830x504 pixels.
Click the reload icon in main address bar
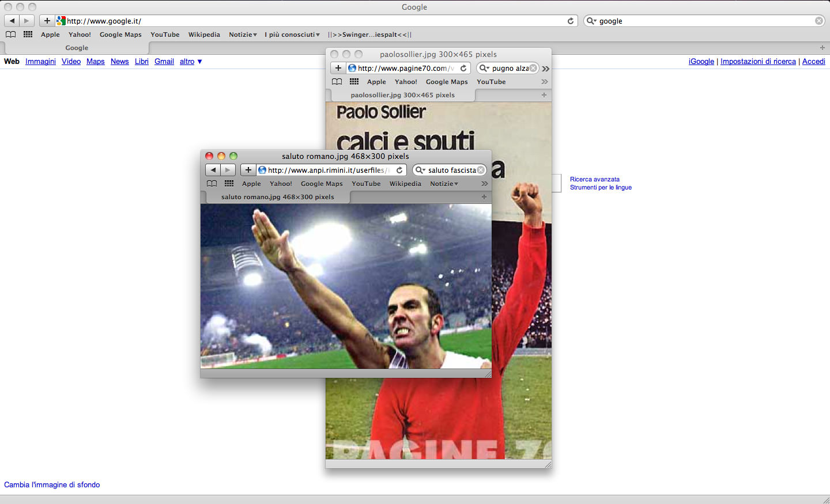[x=571, y=21]
